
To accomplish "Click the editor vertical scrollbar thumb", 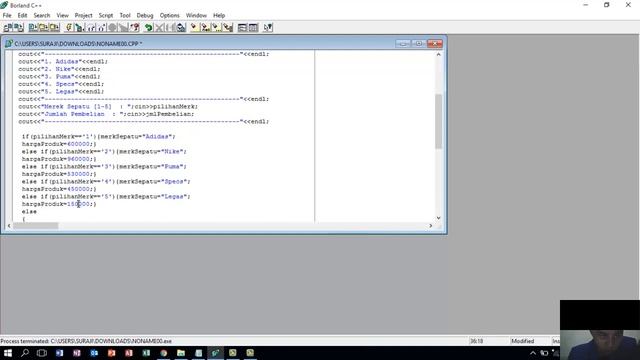I will [438, 121].
